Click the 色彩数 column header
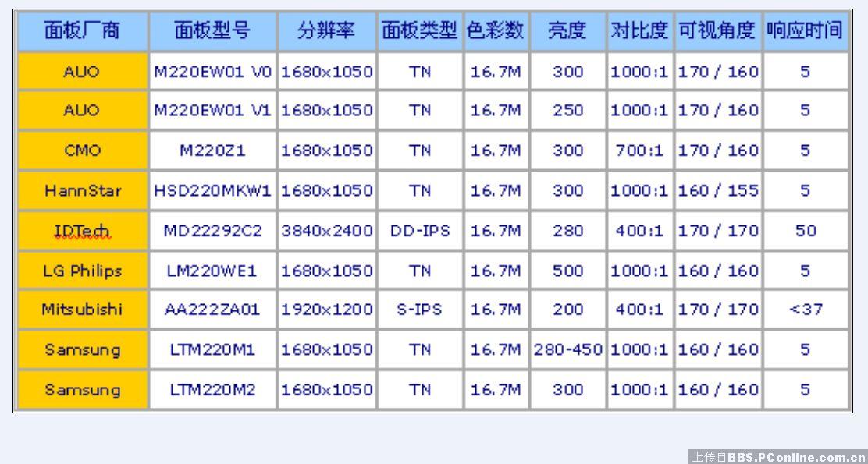The height and width of the screenshot is (464, 868). point(496,31)
